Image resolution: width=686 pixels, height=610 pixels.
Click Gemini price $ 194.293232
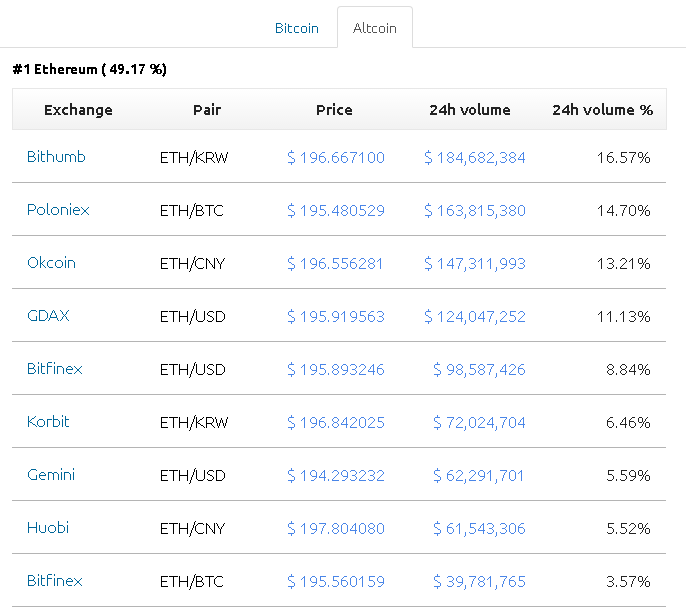[336, 475]
